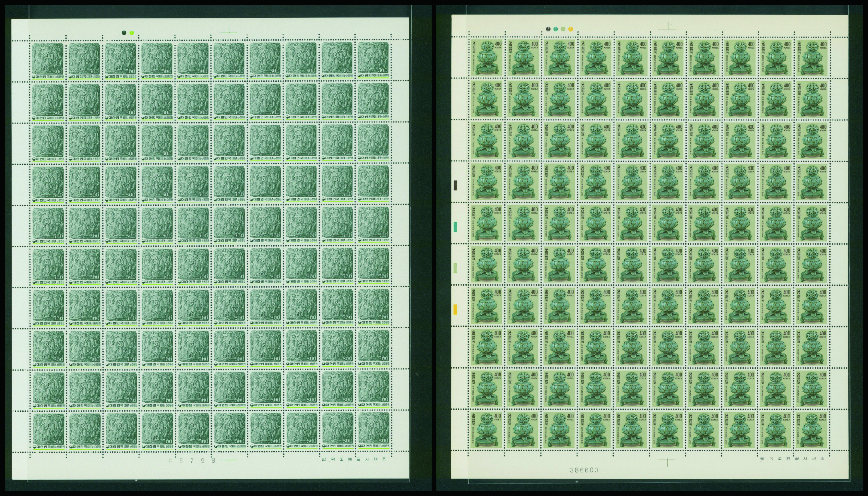The image size is (868, 496).
Task: Click serial number 85799 below the left sheet
Action: click(192, 461)
